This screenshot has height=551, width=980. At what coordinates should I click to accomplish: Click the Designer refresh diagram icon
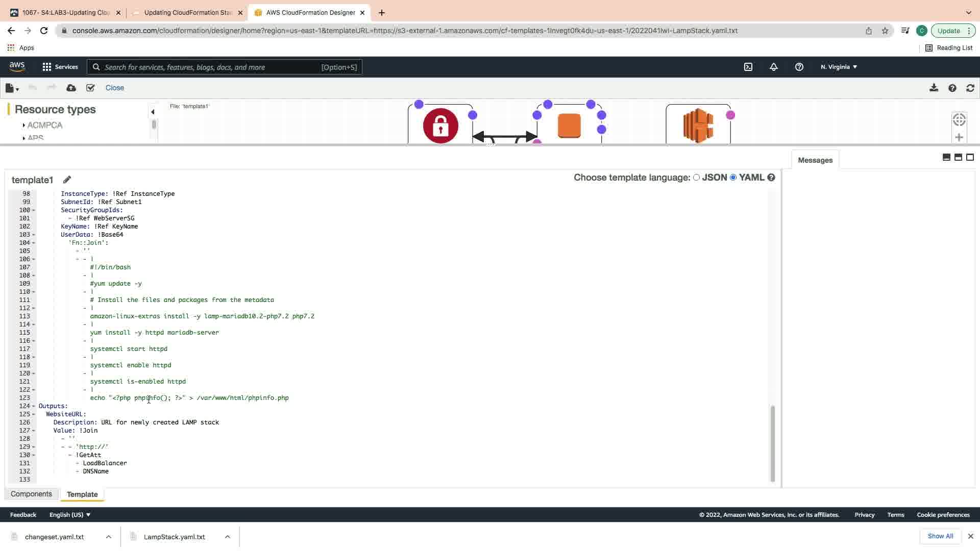(x=970, y=88)
